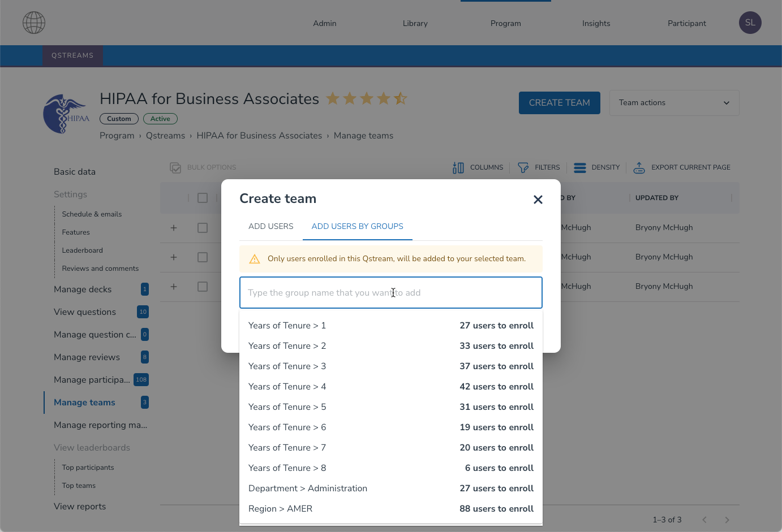Expand the first team row with plus
Screen dimensions: 782x532
[x=174, y=228]
